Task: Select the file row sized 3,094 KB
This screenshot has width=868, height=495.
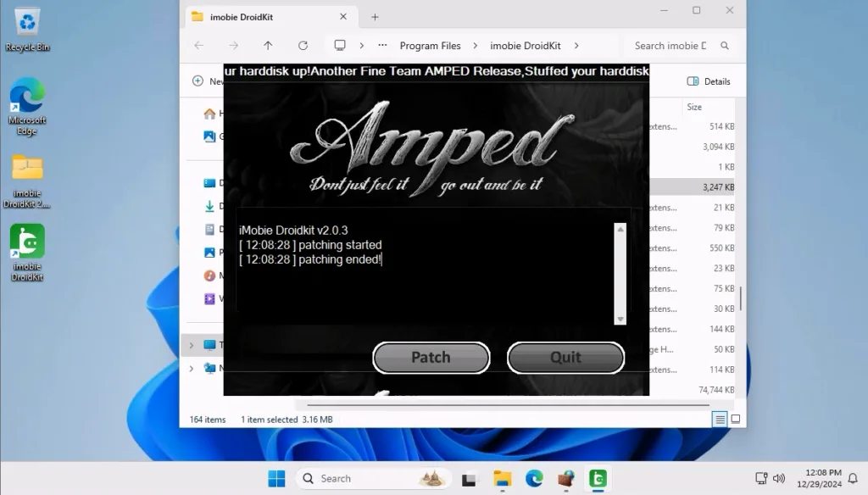Action: (x=692, y=147)
